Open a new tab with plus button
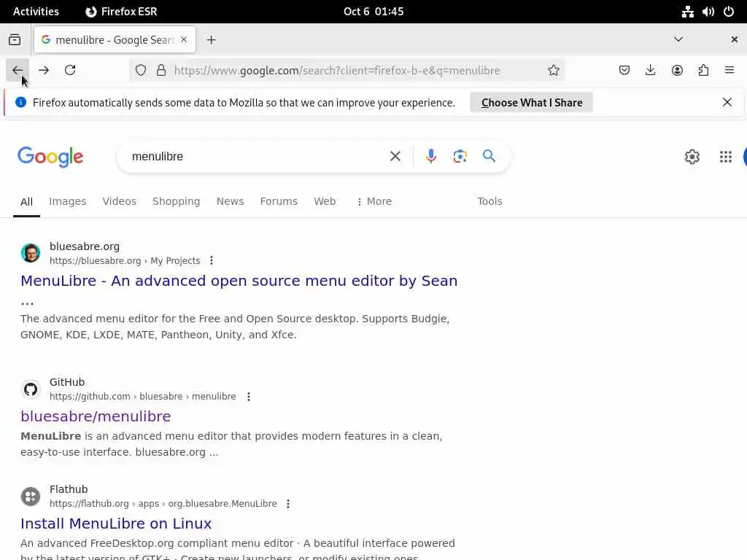Viewport: 747px width, 560px height. click(211, 40)
